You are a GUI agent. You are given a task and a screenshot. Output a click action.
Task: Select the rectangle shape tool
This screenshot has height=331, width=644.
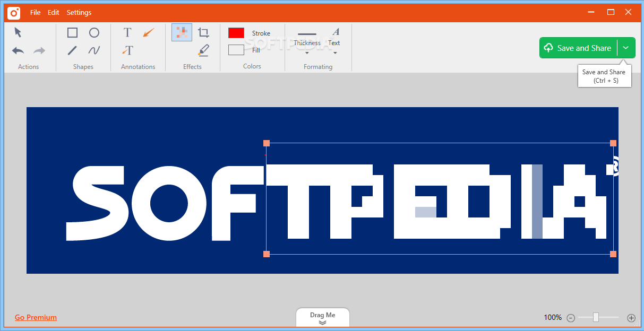click(72, 33)
